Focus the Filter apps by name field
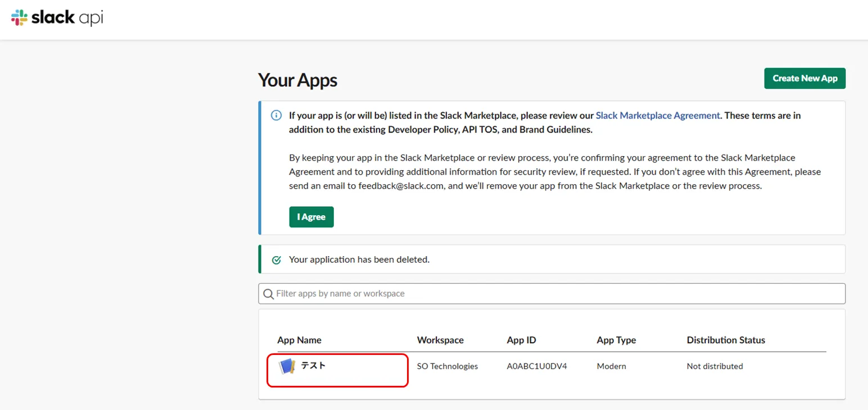 (x=557, y=294)
